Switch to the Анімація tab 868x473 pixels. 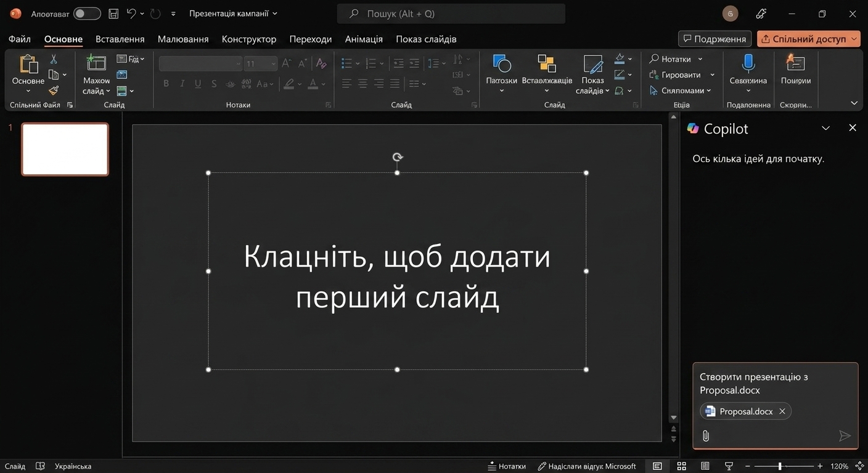pos(364,39)
